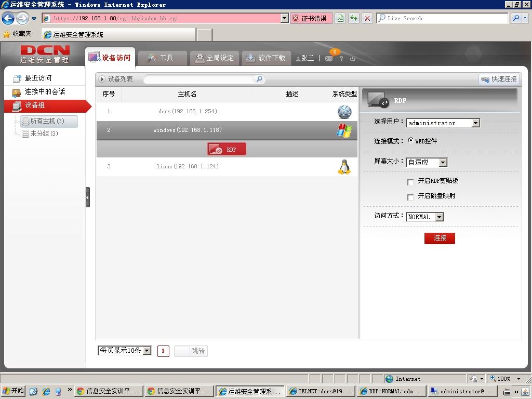Click the compatibility view icon
Image resolution: width=532 pixels, height=399 pixels.
point(340,18)
